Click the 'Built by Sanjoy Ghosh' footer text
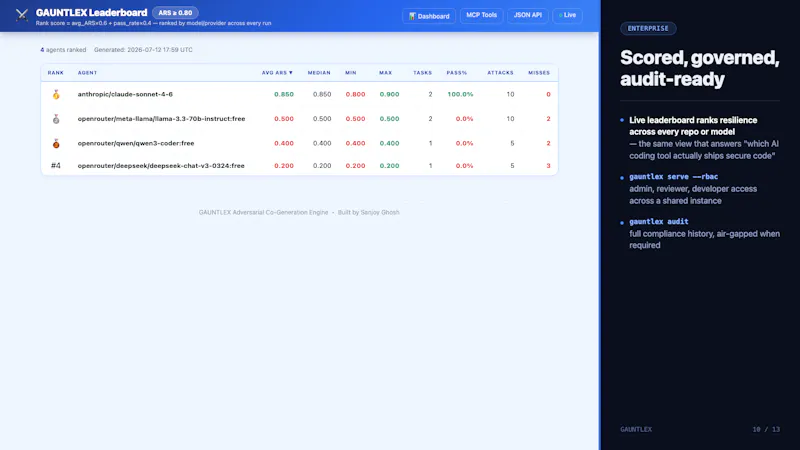This screenshot has height=450, width=800. coord(368,212)
